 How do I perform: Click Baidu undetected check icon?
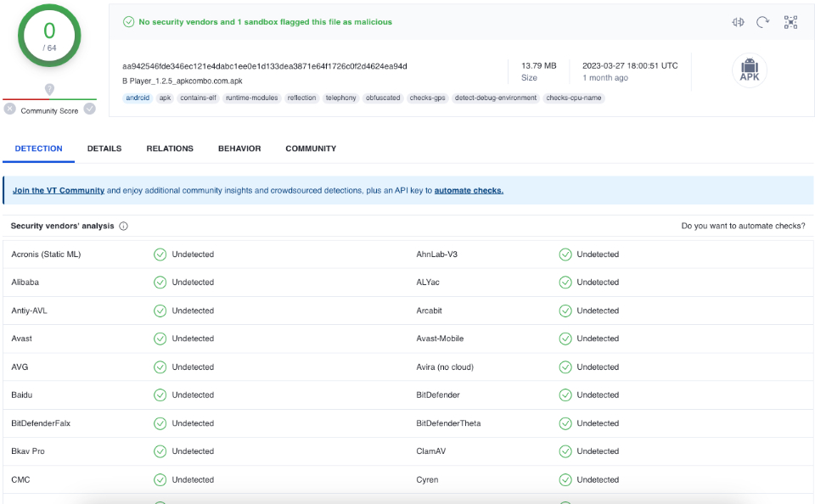160,395
